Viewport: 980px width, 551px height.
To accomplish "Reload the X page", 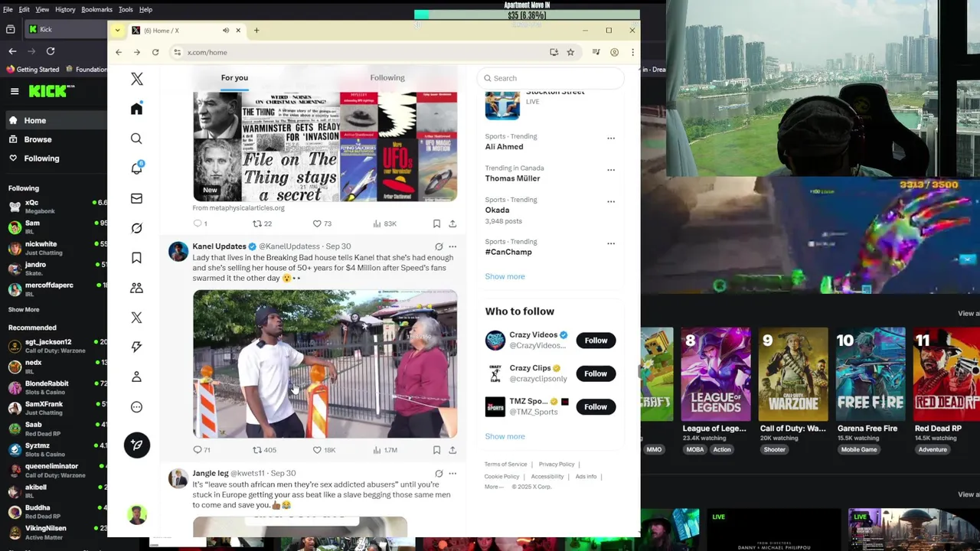I will click(x=155, y=52).
